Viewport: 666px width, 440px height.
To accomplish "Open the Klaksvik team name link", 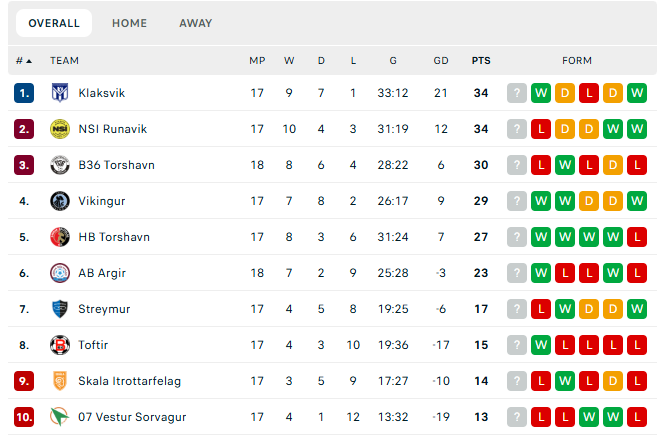I will pyautogui.click(x=102, y=93).
